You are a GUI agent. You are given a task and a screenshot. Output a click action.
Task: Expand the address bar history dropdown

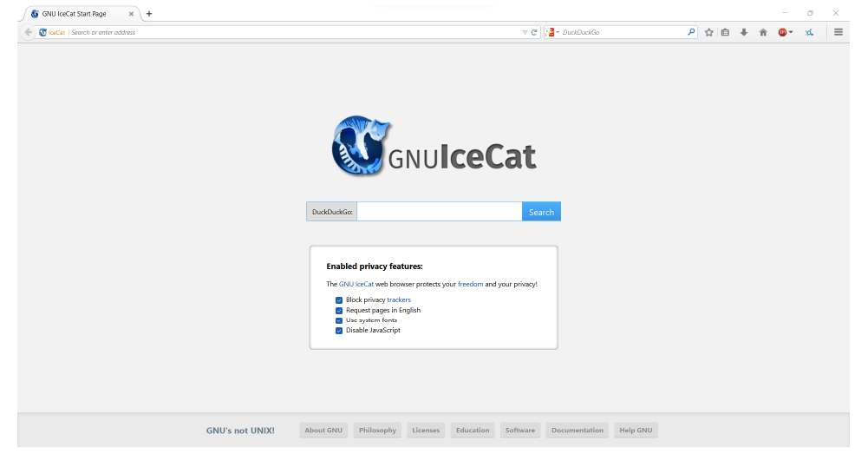[x=525, y=32]
